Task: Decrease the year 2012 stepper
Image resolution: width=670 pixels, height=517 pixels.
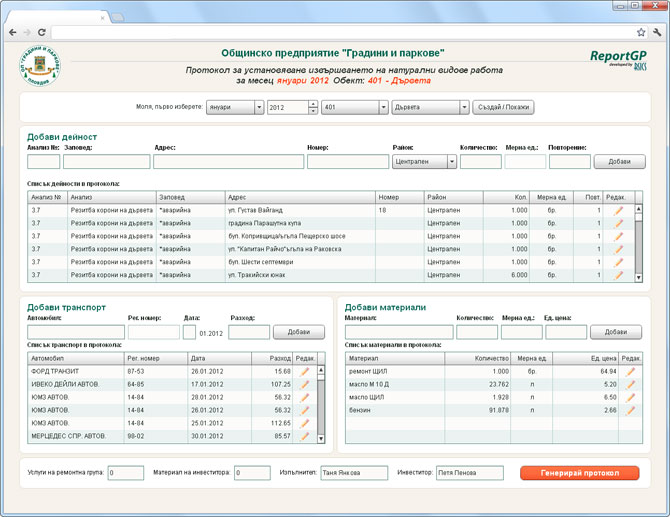Action: click(x=313, y=111)
